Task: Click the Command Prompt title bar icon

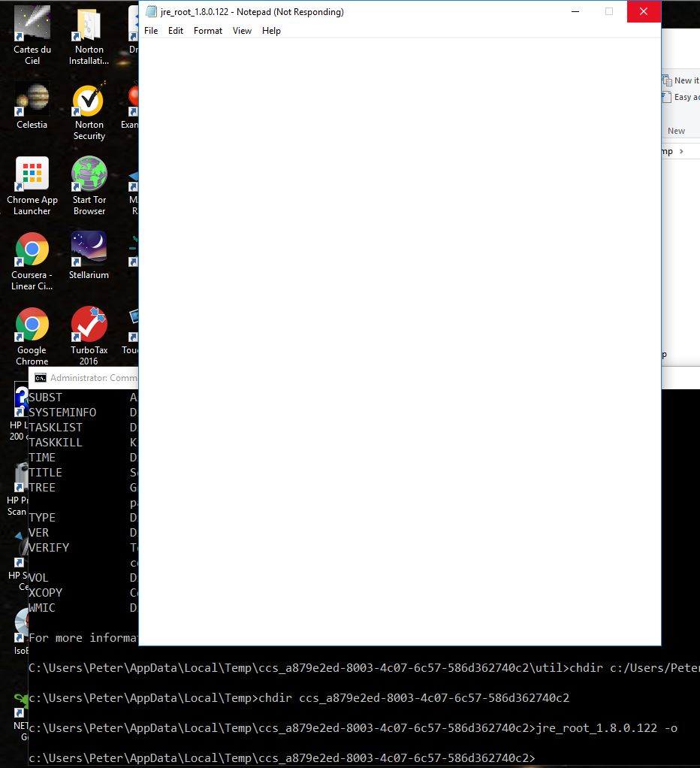Action: click(x=41, y=378)
